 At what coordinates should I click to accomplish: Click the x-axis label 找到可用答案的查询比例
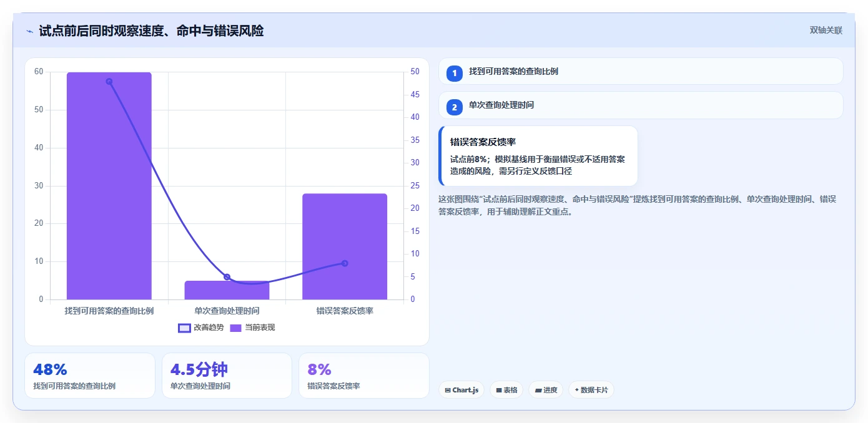click(109, 311)
